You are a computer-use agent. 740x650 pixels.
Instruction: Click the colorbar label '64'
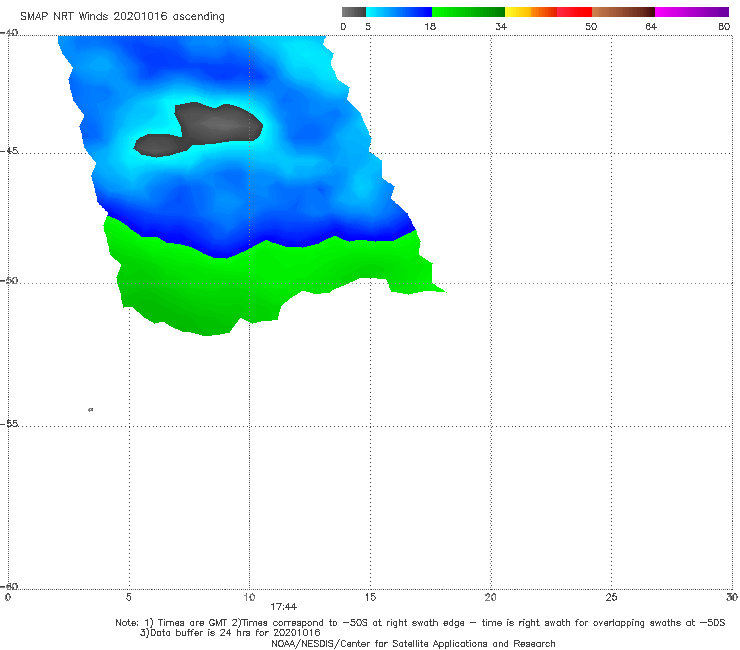click(651, 26)
